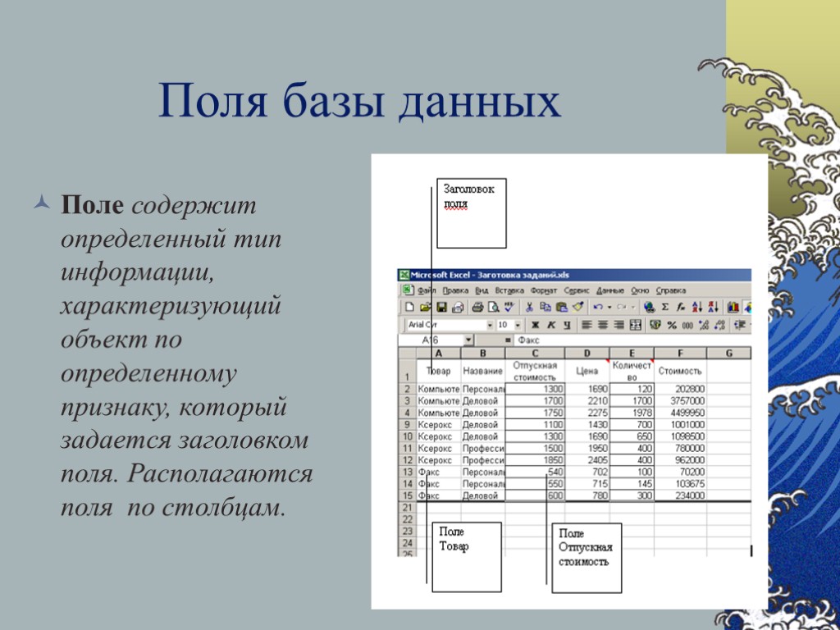The width and height of the screenshot is (840, 630).
Task: Select the Ксерокс cell in row 9
Action: coord(439,425)
